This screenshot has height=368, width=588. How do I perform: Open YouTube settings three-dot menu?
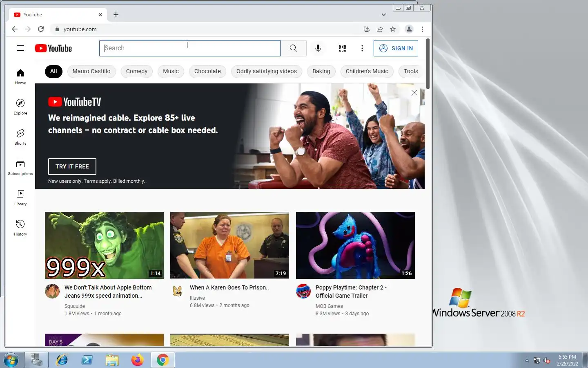362,48
